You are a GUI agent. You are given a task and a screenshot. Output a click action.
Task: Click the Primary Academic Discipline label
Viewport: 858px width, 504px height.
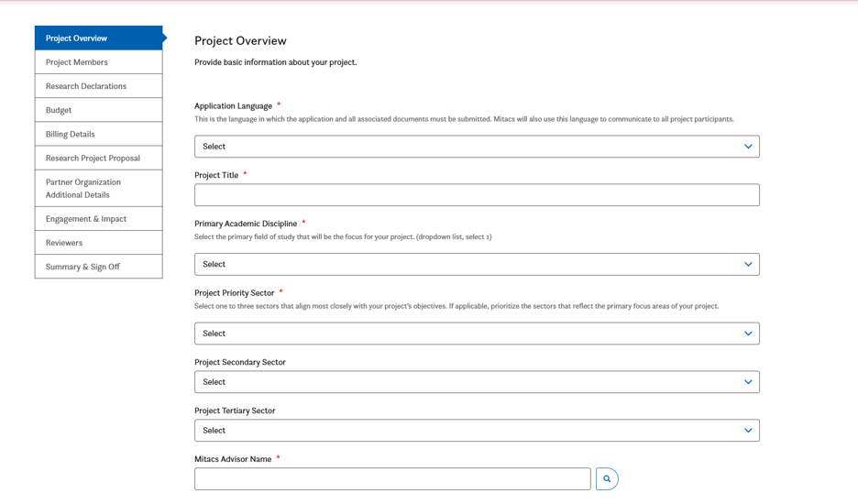click(x=246, y=224)
